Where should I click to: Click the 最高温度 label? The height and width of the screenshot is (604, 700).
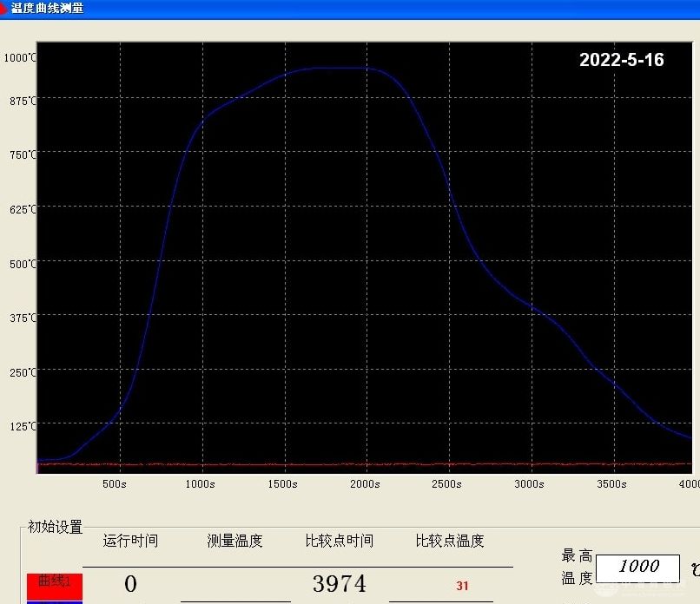[x=577, y=567]
